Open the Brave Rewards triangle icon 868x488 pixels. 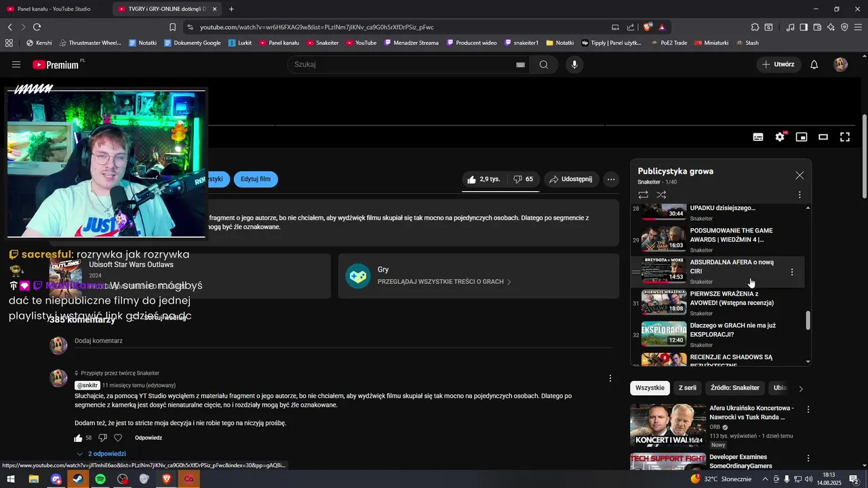(x=662, y=27)
